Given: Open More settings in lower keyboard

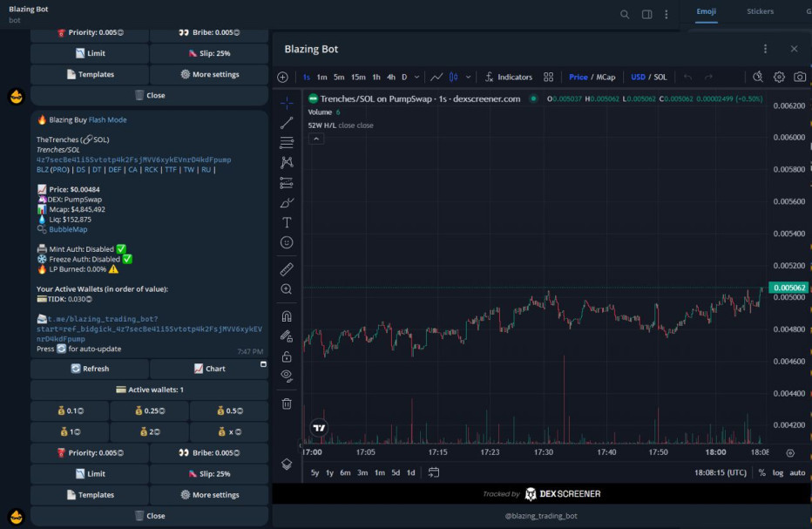Looking at the screenshot, I should [x=209, y=495].
